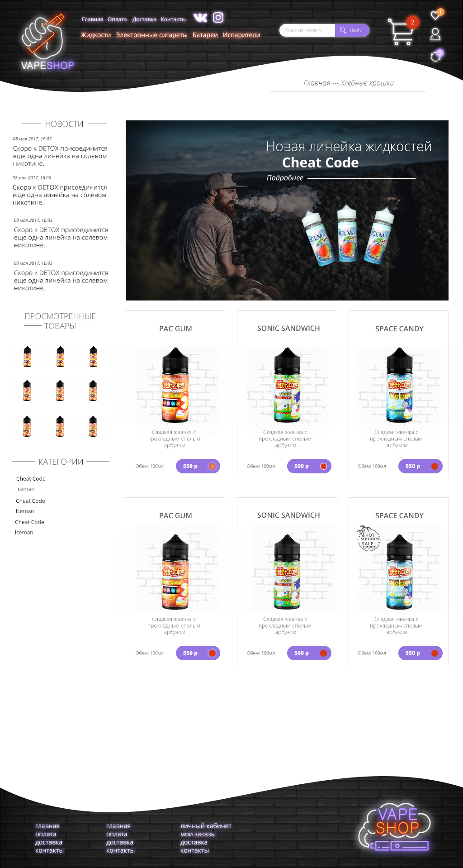The width and height of the screenshot is (463, 868).
Task: Click the Главная breadcrumb link
Action: (x=317, y=83)
